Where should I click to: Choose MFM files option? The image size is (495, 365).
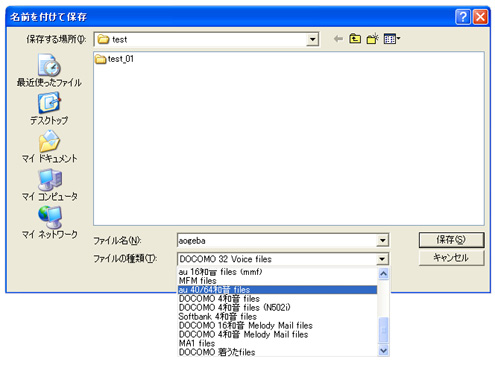[278, 281]
